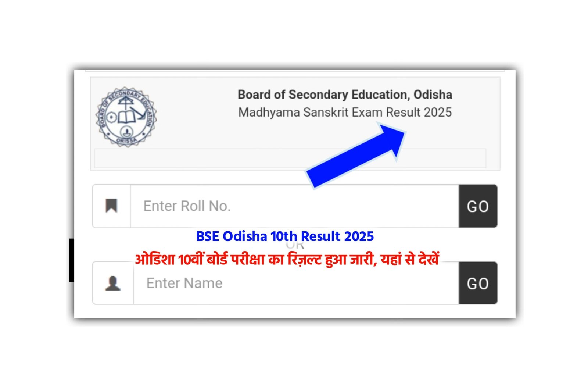Click the header panel containing the exam title
This screenshot has height=392, width=588.
[294, 121]
